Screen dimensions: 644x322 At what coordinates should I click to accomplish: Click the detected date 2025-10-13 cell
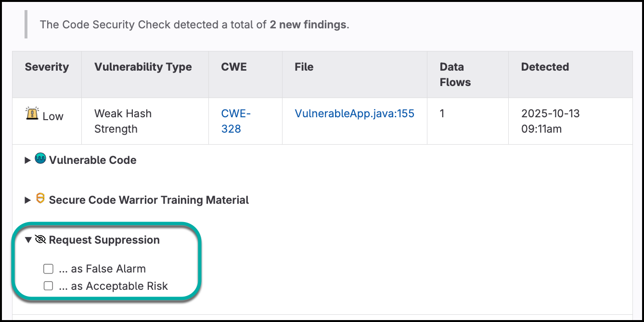[x=550, y=121]
